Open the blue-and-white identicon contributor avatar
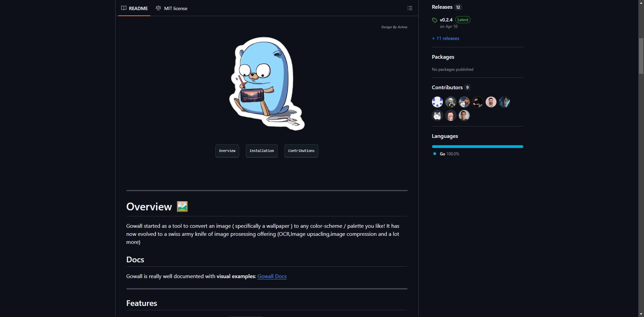644x317 pixels. pyautogui.click(x=437, y=102)
